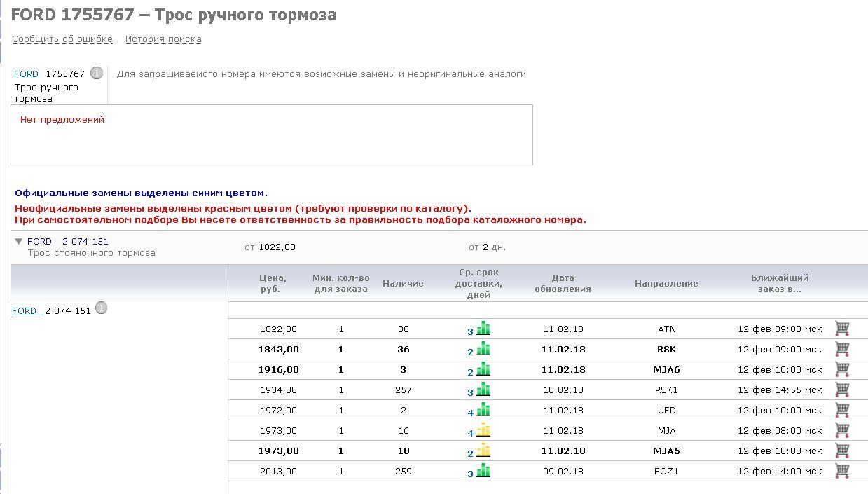Screen dimensions: 868x494
Task: Open FORD 2 074 151 group header link
Action: click(68, 241)
